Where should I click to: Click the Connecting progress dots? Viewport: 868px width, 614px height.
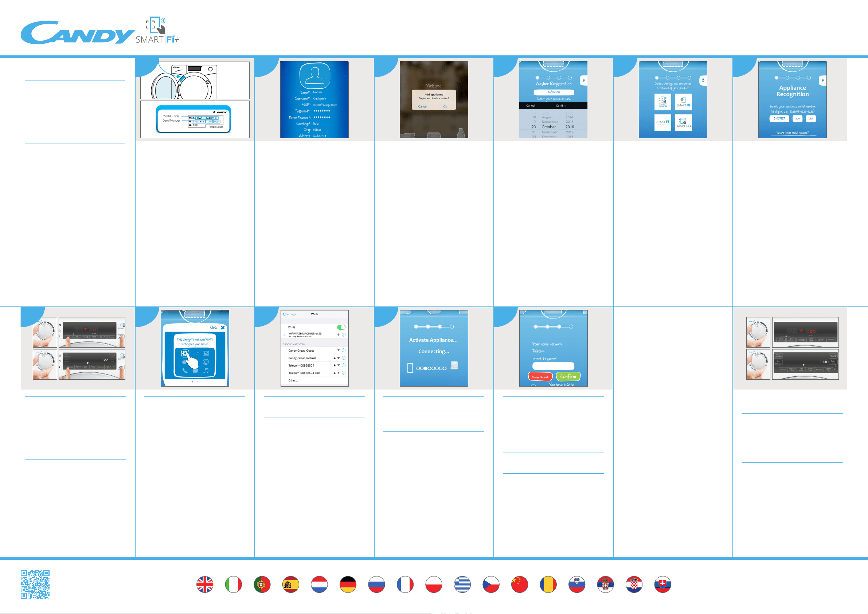tap(431, 368)
